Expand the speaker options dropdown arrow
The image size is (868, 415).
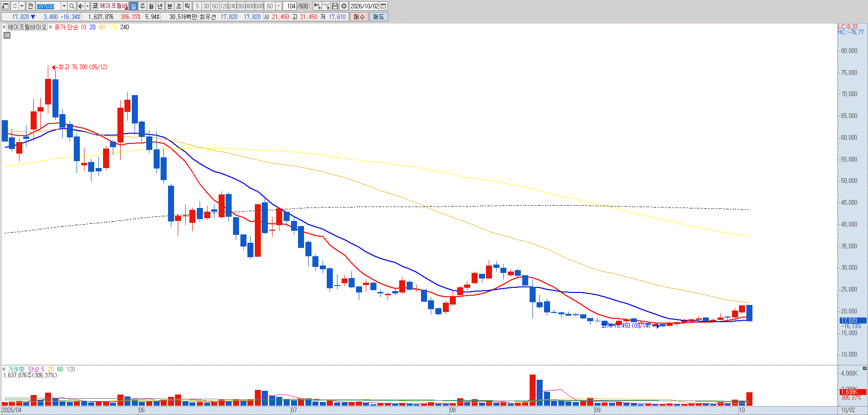click(x=87, y=6)
